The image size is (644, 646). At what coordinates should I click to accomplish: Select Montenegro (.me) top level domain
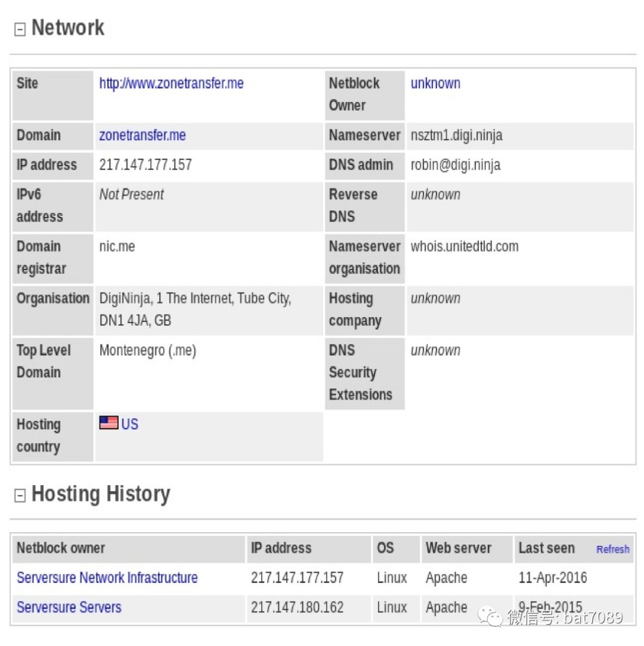coord(148,350)
